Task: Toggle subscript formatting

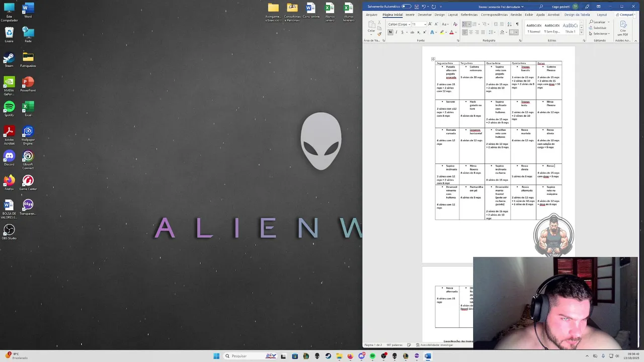Action: pos(419,32)
